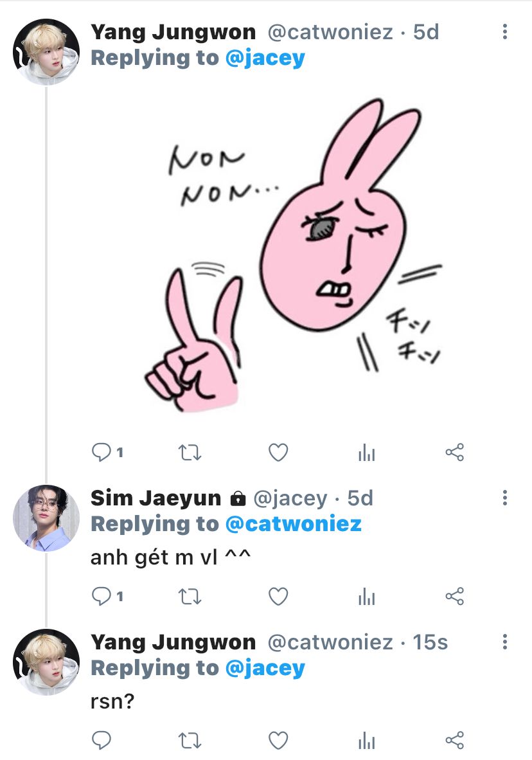Open Sim Jaeyun's profile picture
The image size is (532, 760).
[46, 518]
